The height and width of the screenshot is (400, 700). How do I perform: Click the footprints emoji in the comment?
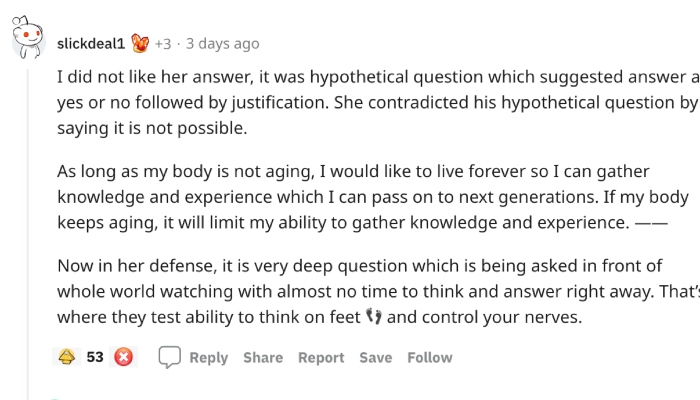(374, 317)
